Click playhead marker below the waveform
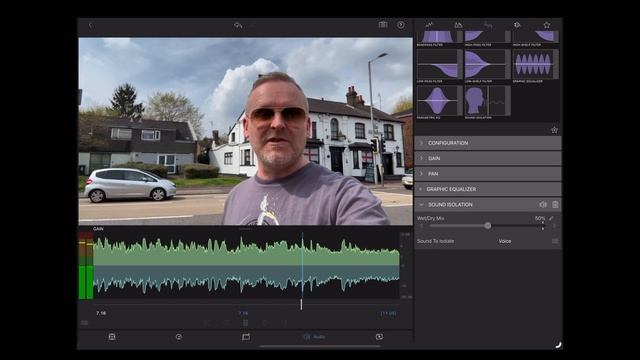 pyautogui.click(x=302, y=304)
